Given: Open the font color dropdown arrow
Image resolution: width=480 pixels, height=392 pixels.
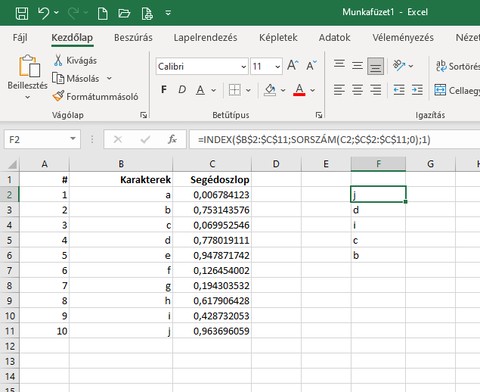Looking at the screenshot, I should coord(312,90).
